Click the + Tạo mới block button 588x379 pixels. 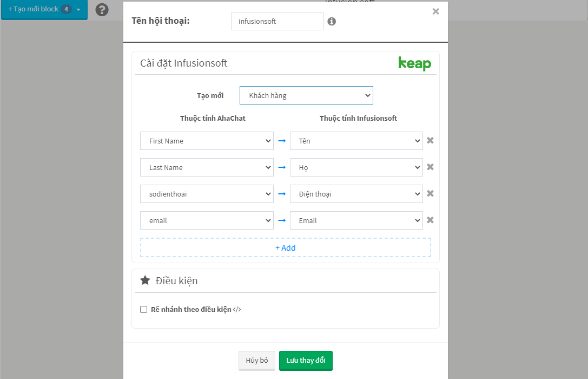[x=44, y=9]
